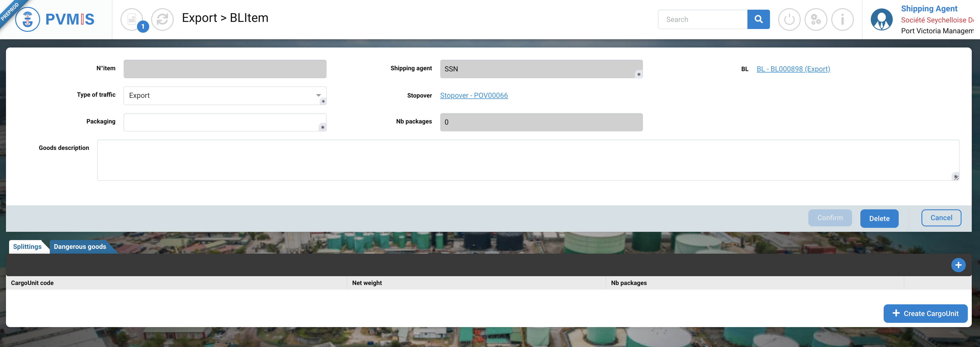Click the Shipping Agent user avatar
The height and width of the screenshot is (347, 980).
pos(881,19)
